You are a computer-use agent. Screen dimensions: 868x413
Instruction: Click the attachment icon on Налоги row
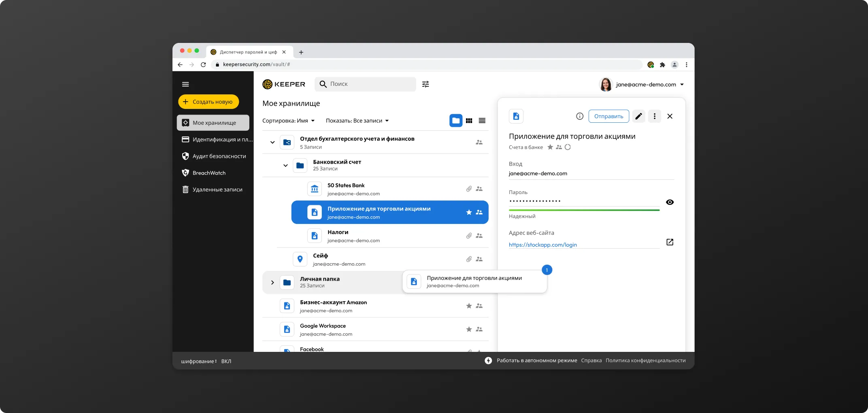coord(469,236)
